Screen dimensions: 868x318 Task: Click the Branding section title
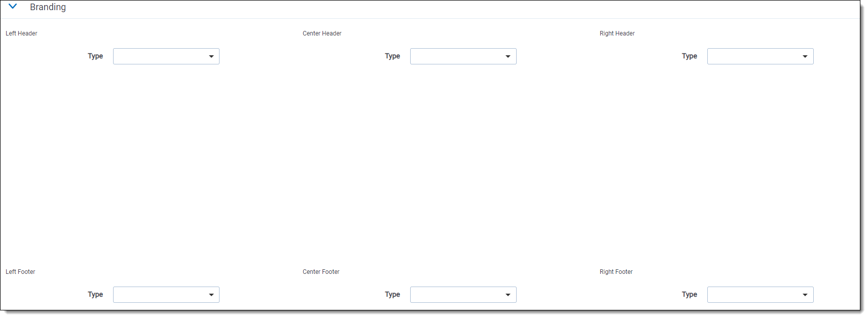48,7
